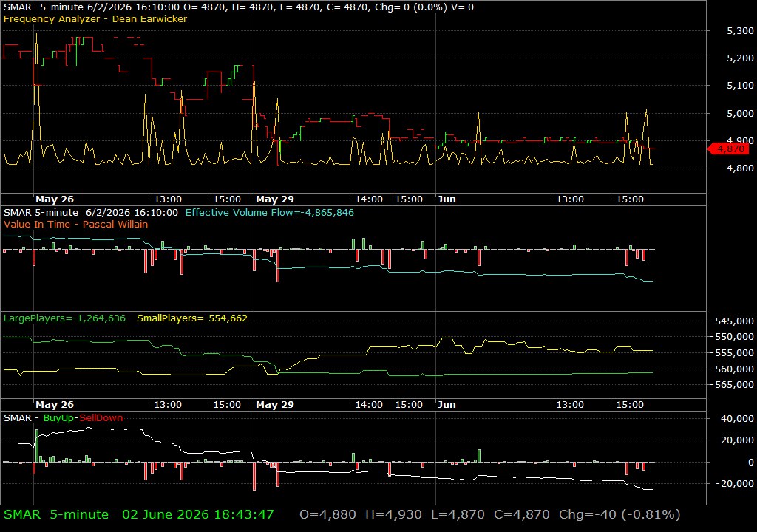Click the 5,200 price axis label
The height and width of the screenshot is (532, 757).
(x=740, y=58)
